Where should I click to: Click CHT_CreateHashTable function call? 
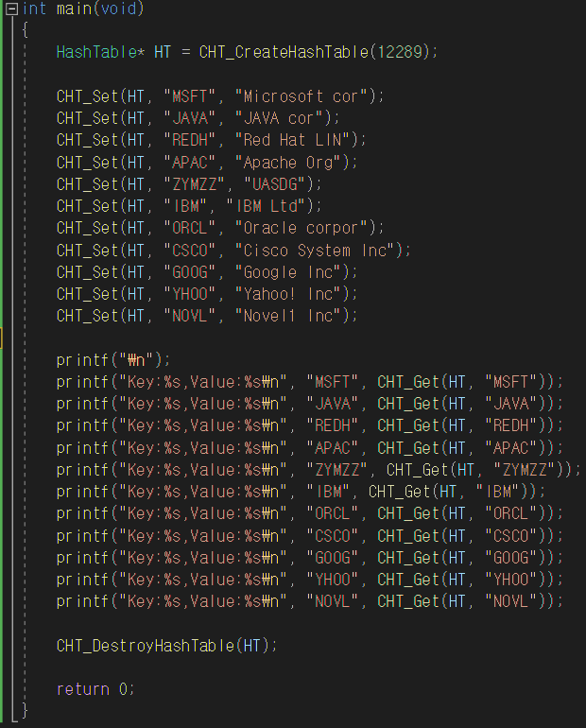[x=284, y=52]
